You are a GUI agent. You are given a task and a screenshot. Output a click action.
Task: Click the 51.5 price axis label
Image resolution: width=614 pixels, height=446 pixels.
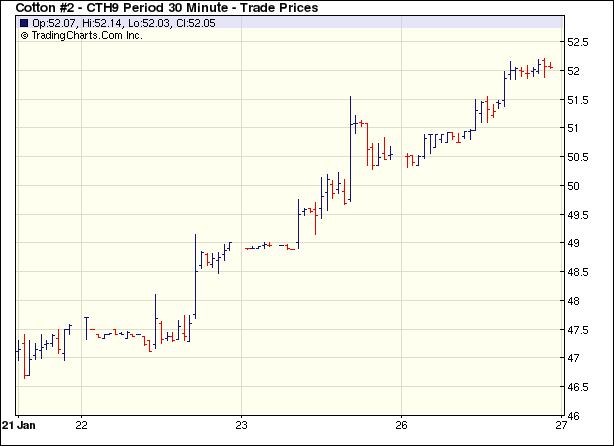[x=579, y=100]
